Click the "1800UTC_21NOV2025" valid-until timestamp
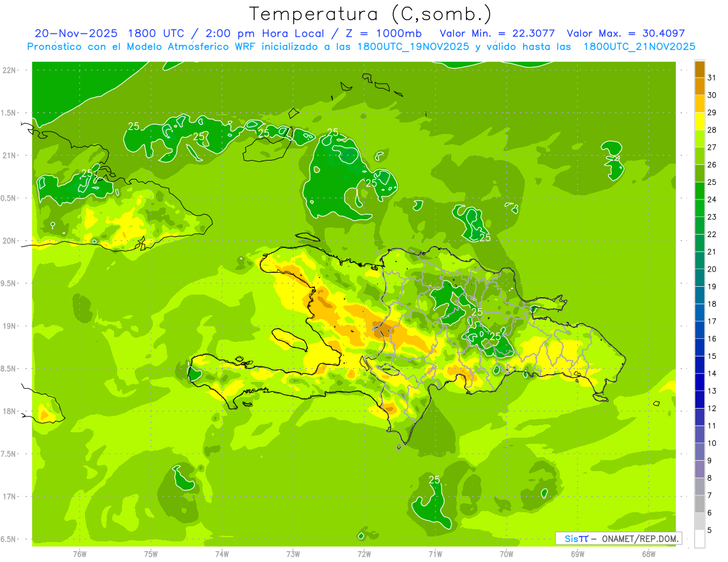The image size is (728, 562). 639,46
